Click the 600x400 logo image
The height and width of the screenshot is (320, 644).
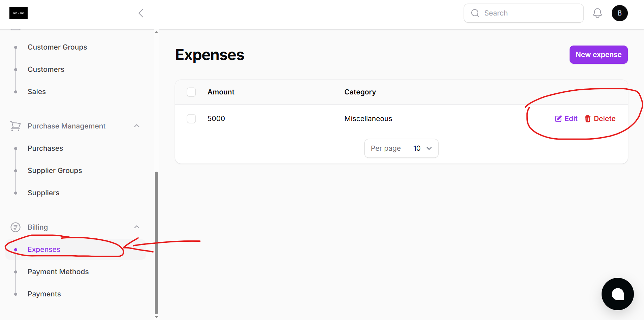[19, 13]
